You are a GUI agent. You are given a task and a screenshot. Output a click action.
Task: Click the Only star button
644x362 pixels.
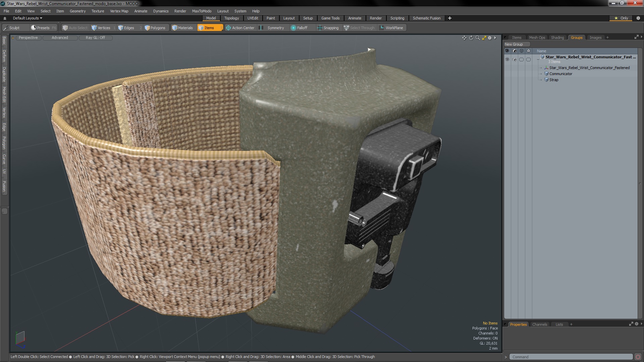pos(621,18)
